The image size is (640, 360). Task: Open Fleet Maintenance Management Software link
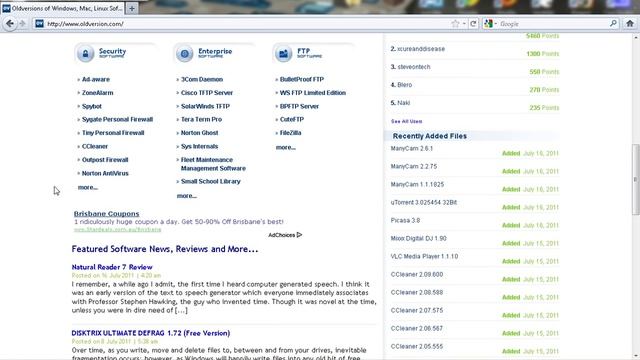pyautogui.click(x=213, y=164)
